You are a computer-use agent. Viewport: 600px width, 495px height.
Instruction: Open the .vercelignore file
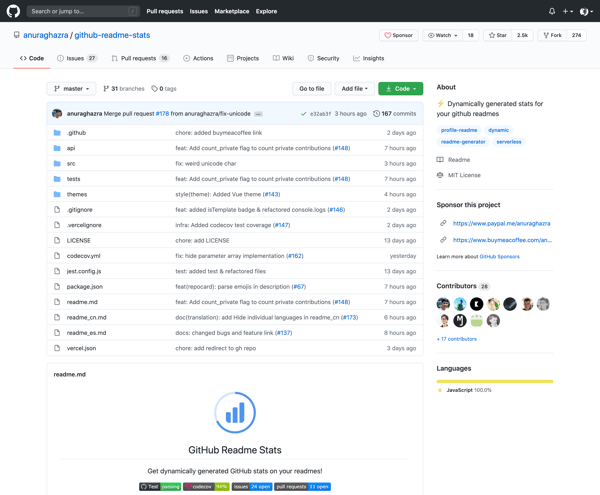[x=84, y=225]
